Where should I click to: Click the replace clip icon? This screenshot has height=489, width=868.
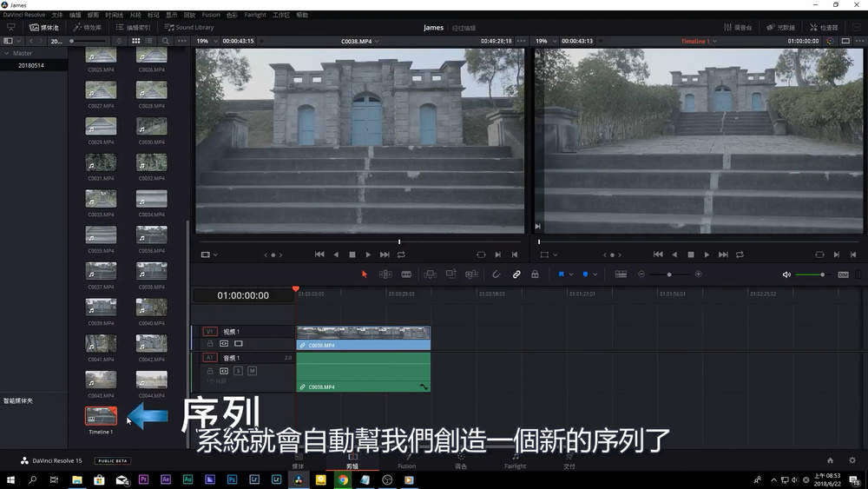471,274
